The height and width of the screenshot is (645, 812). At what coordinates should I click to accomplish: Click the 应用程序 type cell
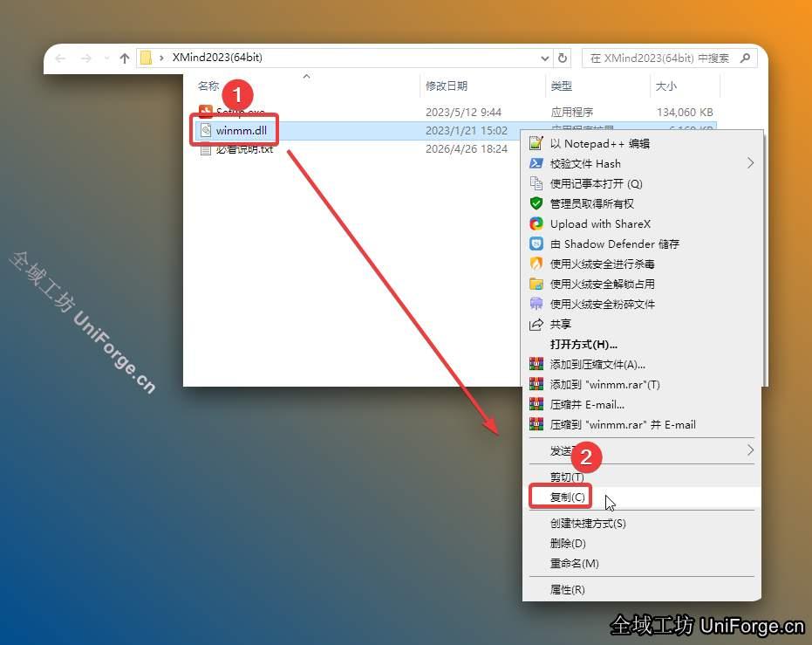pyautogui.click(x=572, y=112)
